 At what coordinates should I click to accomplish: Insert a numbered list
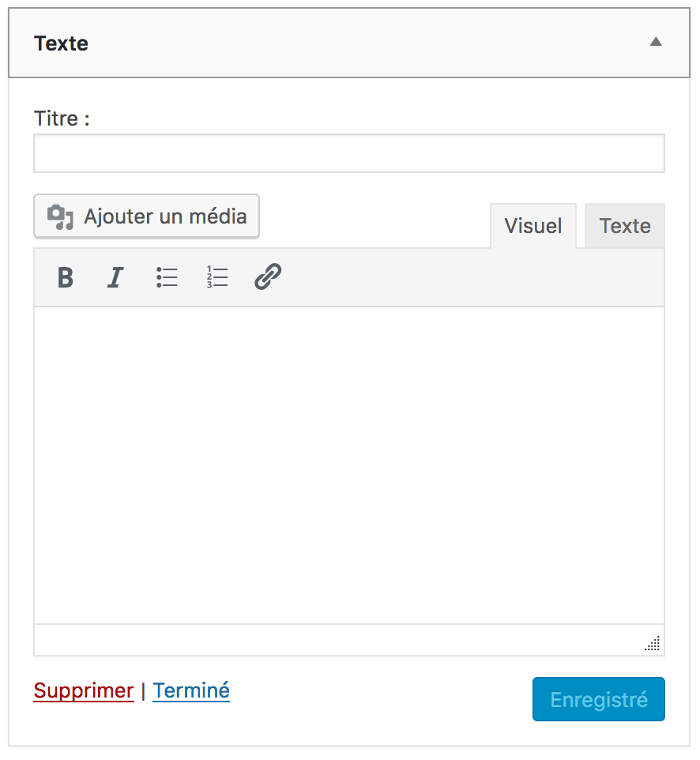pos(217,277)
